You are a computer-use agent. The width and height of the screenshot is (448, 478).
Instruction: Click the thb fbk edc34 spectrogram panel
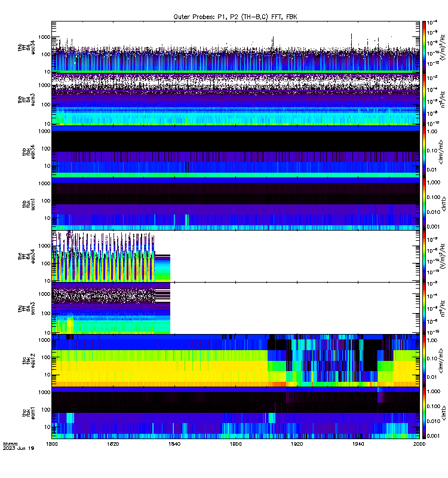coord(235,152)
